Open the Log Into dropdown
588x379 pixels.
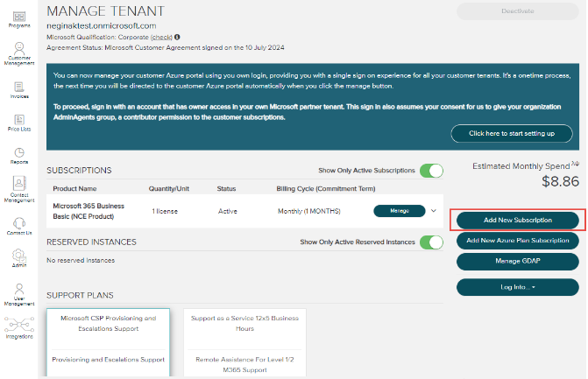click(517, 286)
